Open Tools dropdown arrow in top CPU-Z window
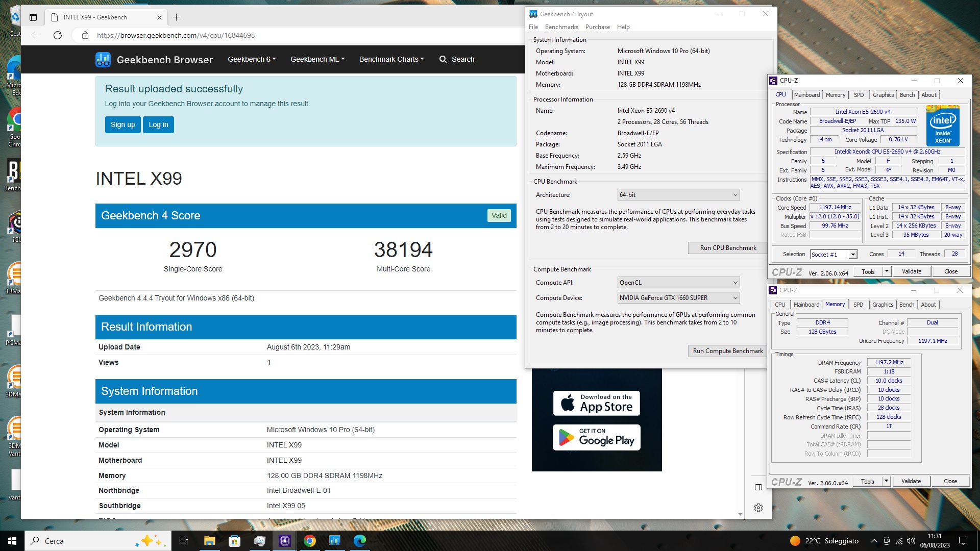The width and height of the screenshot is (980, 551). pos(887,271)
